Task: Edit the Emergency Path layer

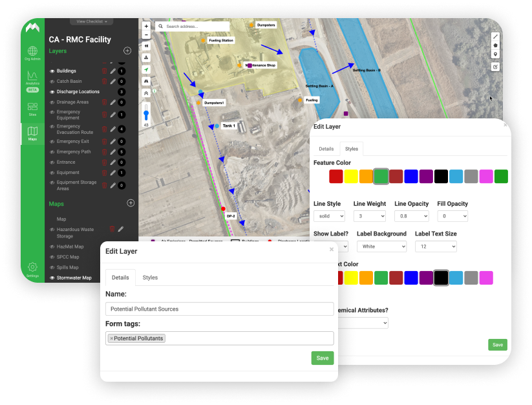Action: click(113, 152)
